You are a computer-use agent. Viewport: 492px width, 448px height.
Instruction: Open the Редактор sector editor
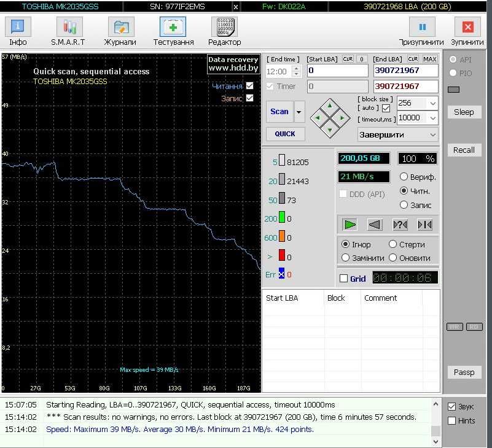pos(225,32)
